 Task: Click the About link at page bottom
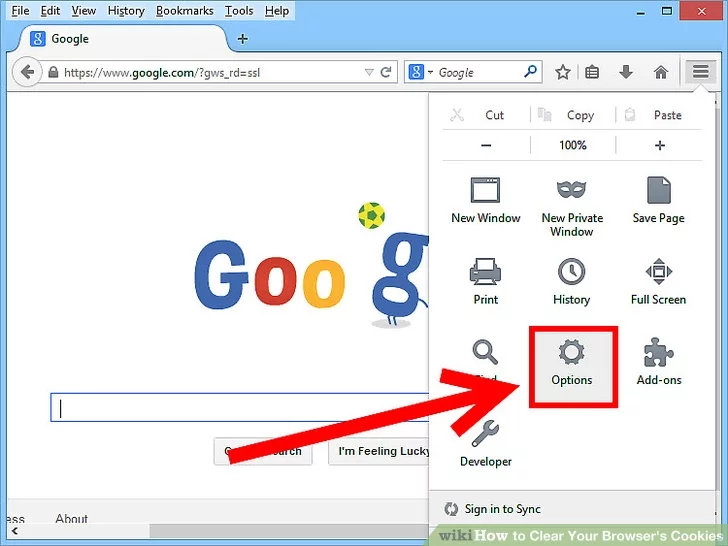coord(71,518)
